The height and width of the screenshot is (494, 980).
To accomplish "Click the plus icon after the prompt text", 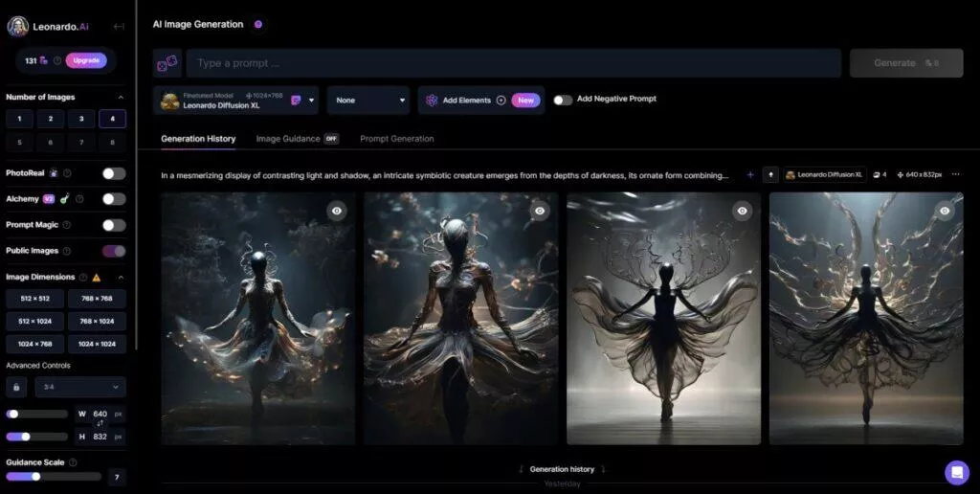I will pos(750,175).
